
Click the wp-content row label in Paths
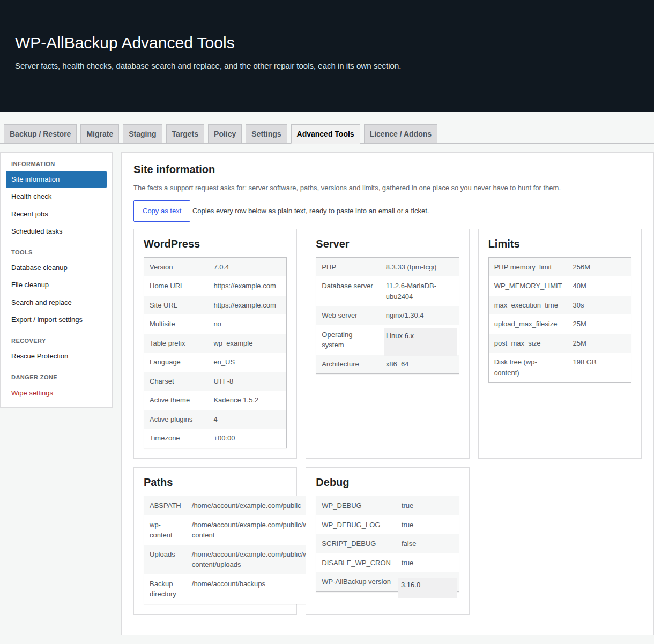click(x=161, y=530)
